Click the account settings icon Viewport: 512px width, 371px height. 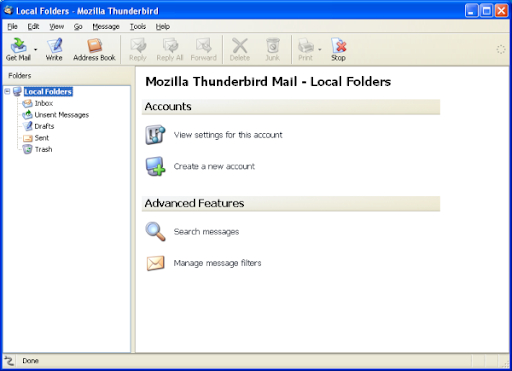tap(155, 135)
